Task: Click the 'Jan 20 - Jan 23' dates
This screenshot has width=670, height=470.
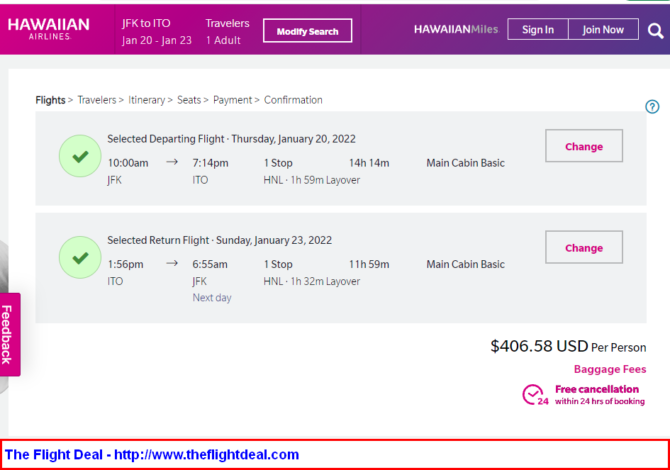Action: tap(157, 40)
